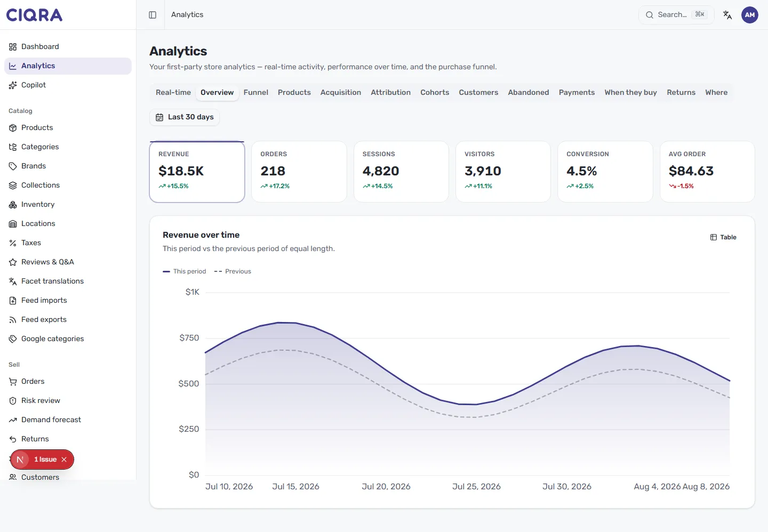
Task: Click the Categories tree icon
Action: (x=13, y=147)
